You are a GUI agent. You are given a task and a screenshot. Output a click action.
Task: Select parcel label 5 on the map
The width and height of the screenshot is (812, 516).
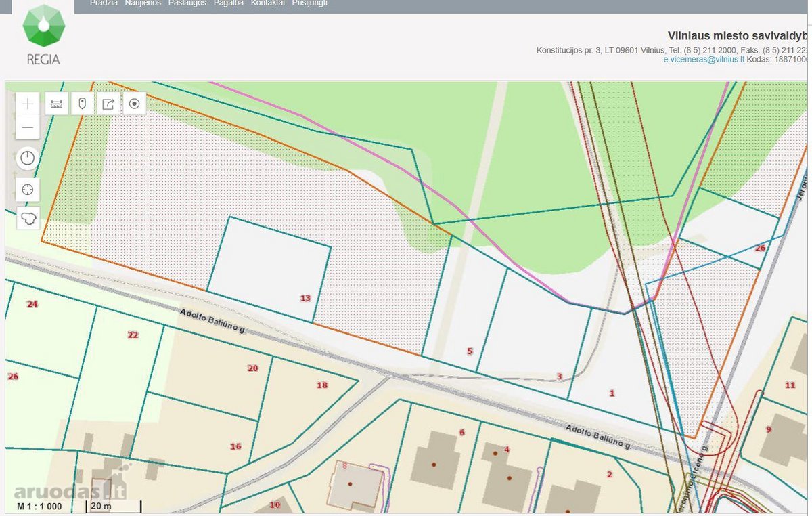[x=470, y=351]
